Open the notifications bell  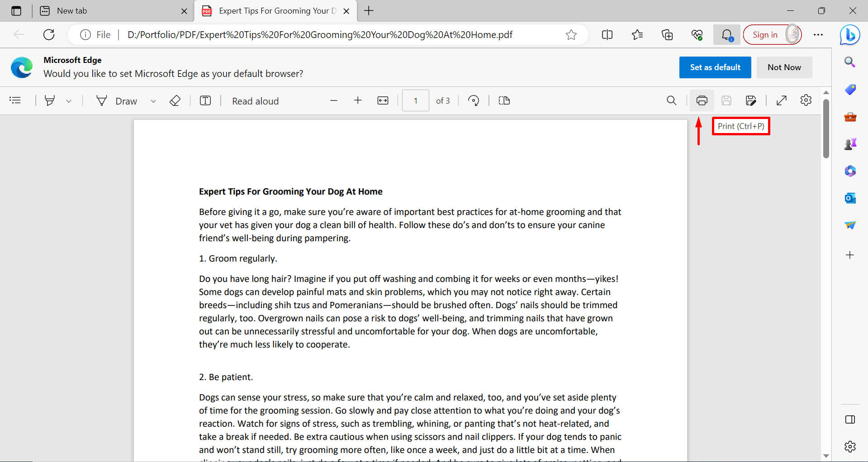(x=727, y=35)
